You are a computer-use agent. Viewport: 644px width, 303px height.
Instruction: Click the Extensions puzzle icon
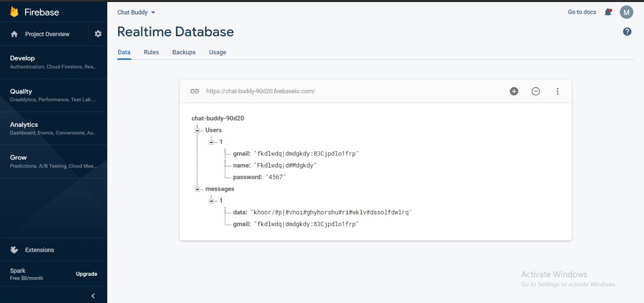pos(15,250)
